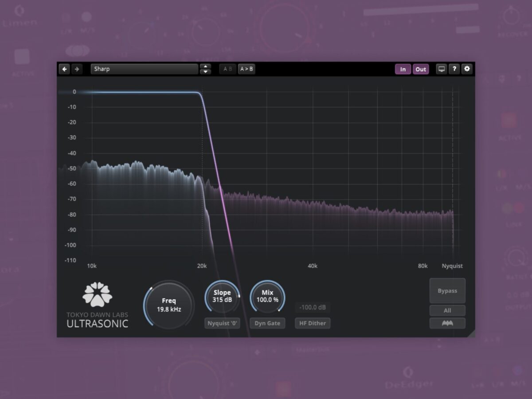Click the All button below Bypass
This screenshot has height=399, width=532.
[447, 310]
